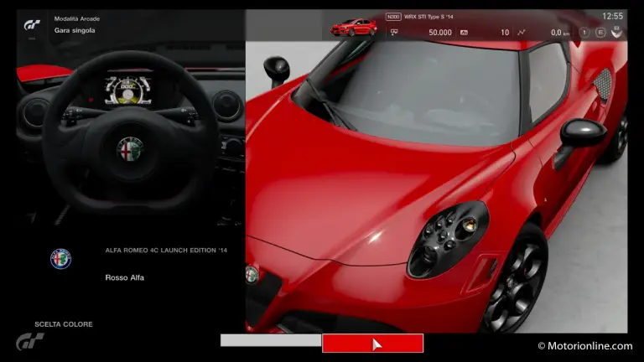
Task: Click 'WRX STI Type S '14' car name
Action: click(x=428, y=17)
